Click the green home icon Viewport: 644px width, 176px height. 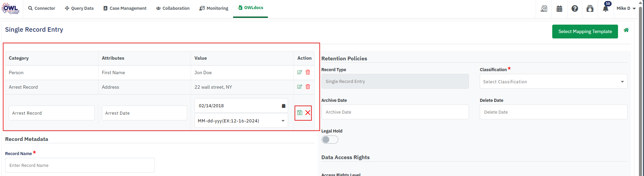pos(626,30)
